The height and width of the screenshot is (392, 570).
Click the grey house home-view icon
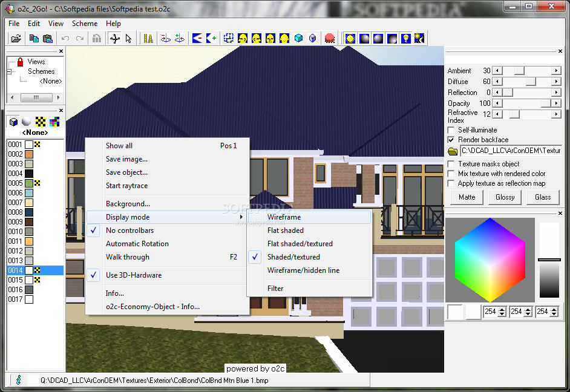click(97, 38)
